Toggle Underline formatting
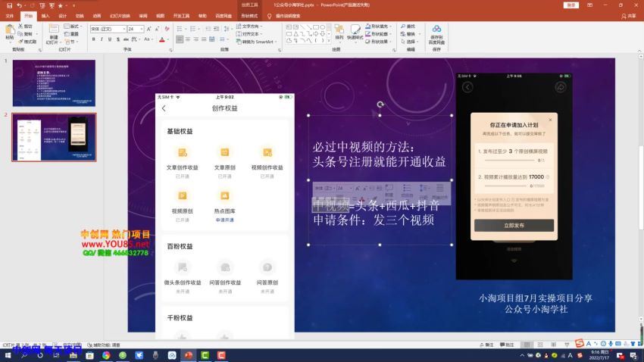This screenshot has height=362, width=644. (110, 39)
